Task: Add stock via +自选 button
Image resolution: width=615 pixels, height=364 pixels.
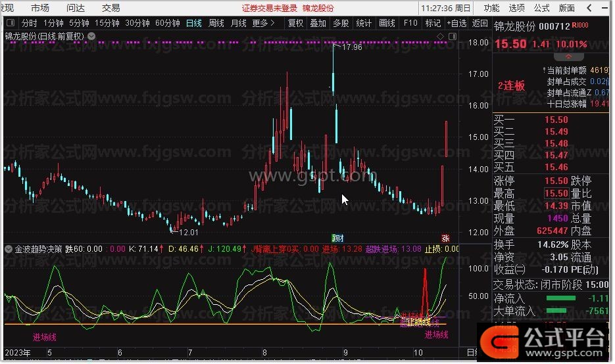Action: point(456,23)
